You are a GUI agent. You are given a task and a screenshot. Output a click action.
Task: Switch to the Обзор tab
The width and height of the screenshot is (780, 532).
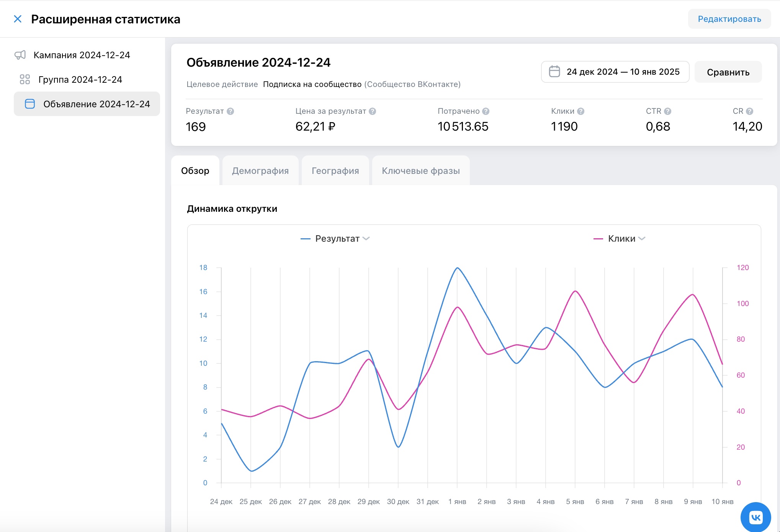coord(195,171)
